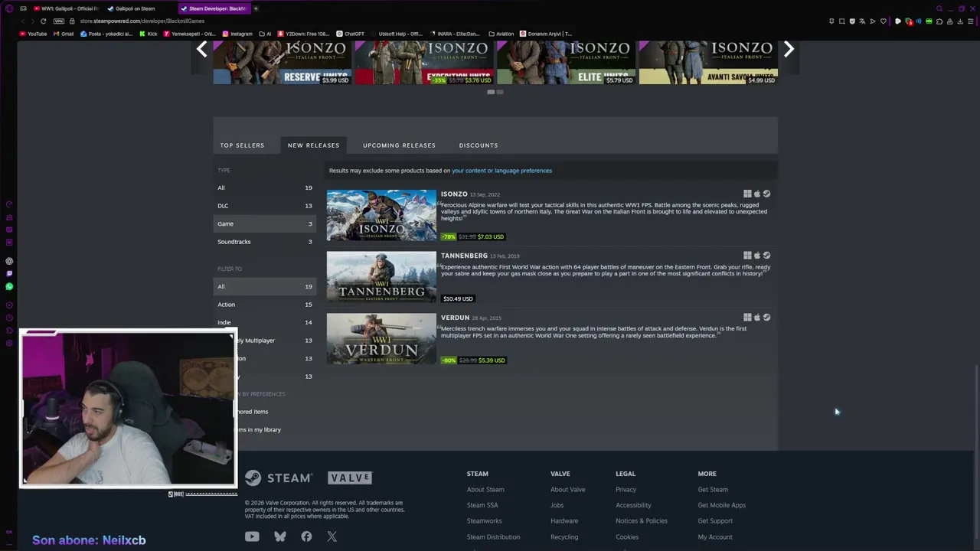
Task: Click the carousel page indicator dots
Action: 495,92
